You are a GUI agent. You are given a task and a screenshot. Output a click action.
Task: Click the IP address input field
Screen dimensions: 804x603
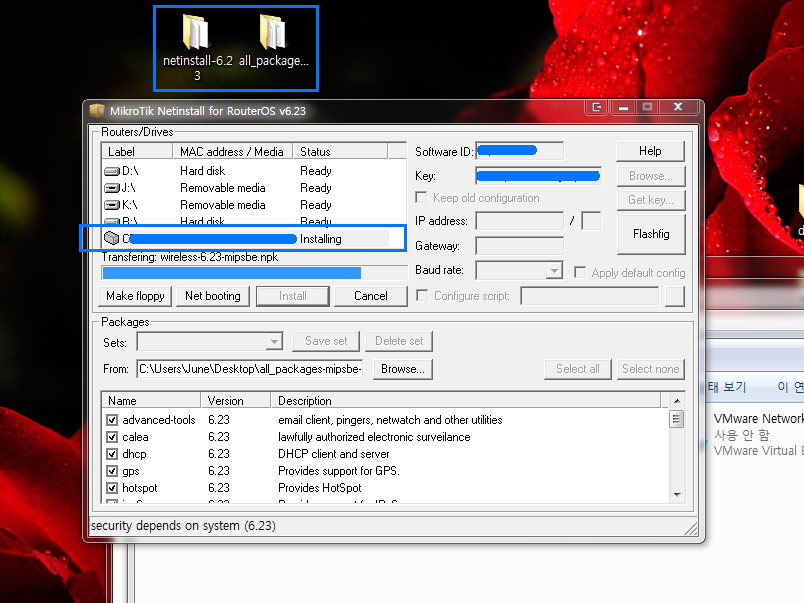click(x=519, y=221)
